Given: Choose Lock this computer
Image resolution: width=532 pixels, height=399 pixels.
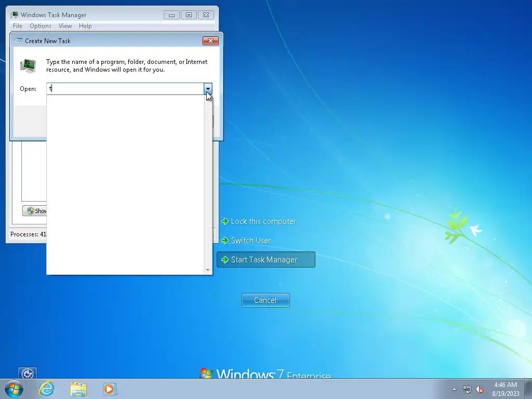Looking at the screenshot, I should [259, 221].
